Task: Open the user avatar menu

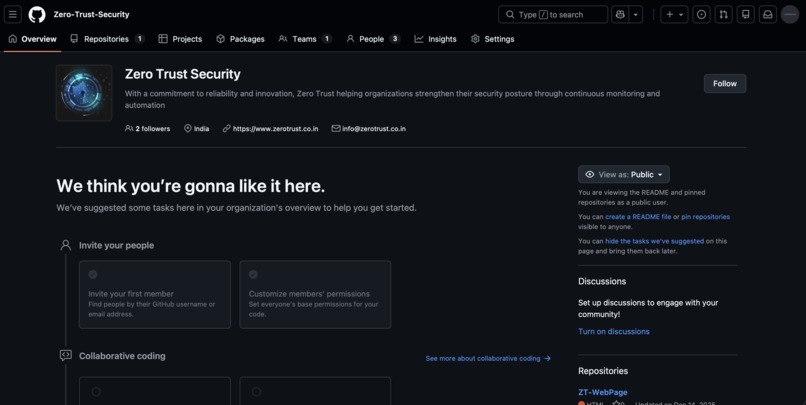Action: point(790,14)
